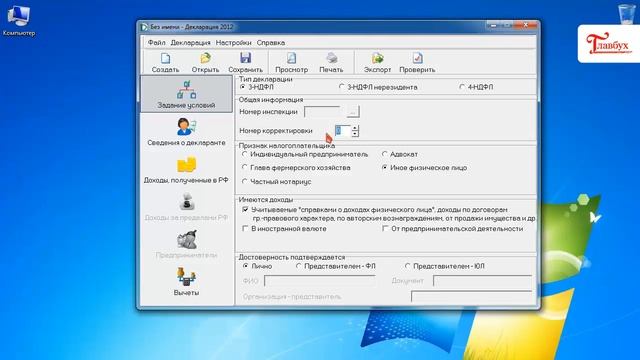Image resolution: width=640 pixels, height=360 pixels.
Task: Enable От предпринимательской деятельности checkbox
Action: [385, 229]
